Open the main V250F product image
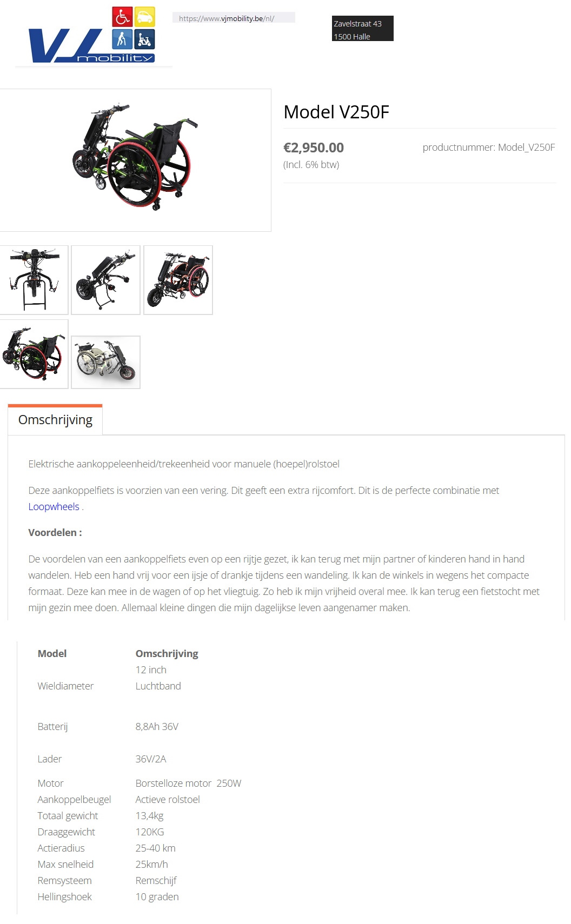The width and height of the screenshot is (571, 924). tap(135, 160)
